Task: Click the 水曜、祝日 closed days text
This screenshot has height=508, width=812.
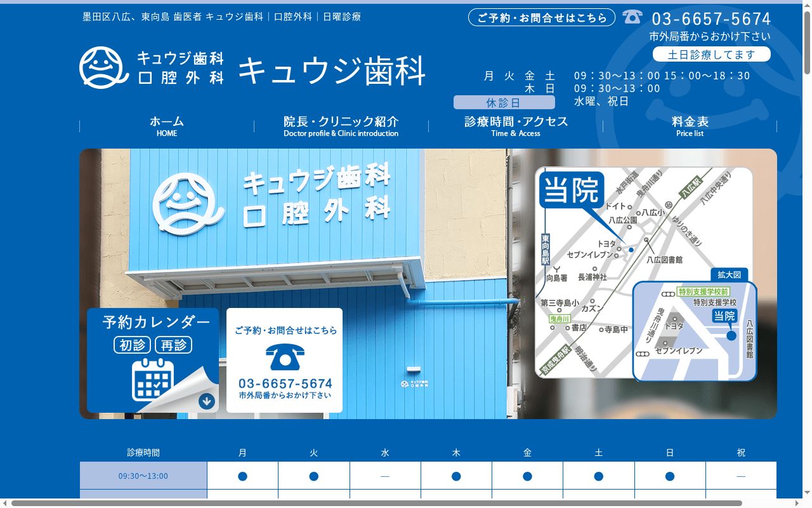Action: [601, 101]
